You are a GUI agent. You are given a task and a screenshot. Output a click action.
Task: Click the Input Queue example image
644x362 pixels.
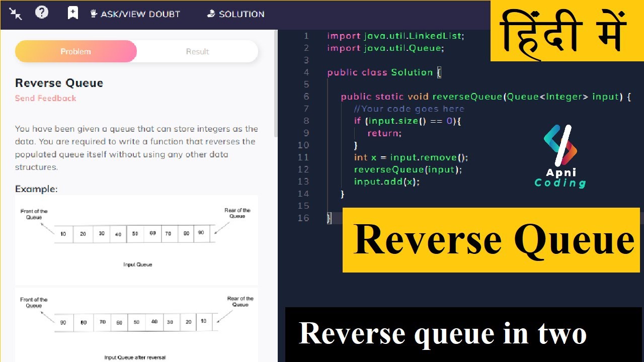click(136, 240)
